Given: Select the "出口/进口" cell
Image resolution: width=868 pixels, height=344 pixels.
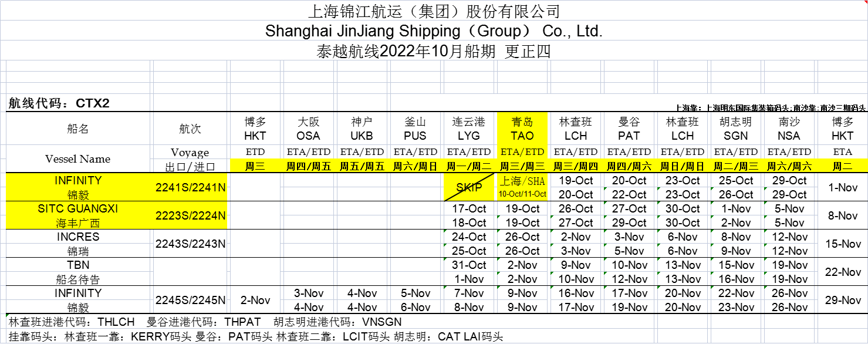Looking at the screenshot, I should point(190,166).
